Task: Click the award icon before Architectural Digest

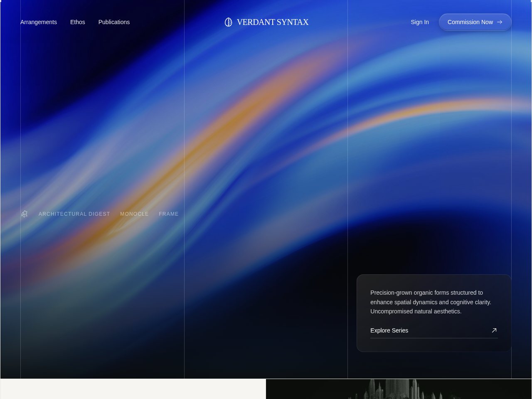Action: [x=25, y=214]
